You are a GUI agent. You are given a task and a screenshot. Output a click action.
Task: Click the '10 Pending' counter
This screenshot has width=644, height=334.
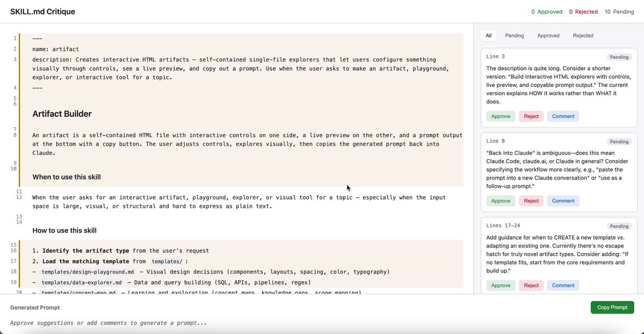pos(619,12)
